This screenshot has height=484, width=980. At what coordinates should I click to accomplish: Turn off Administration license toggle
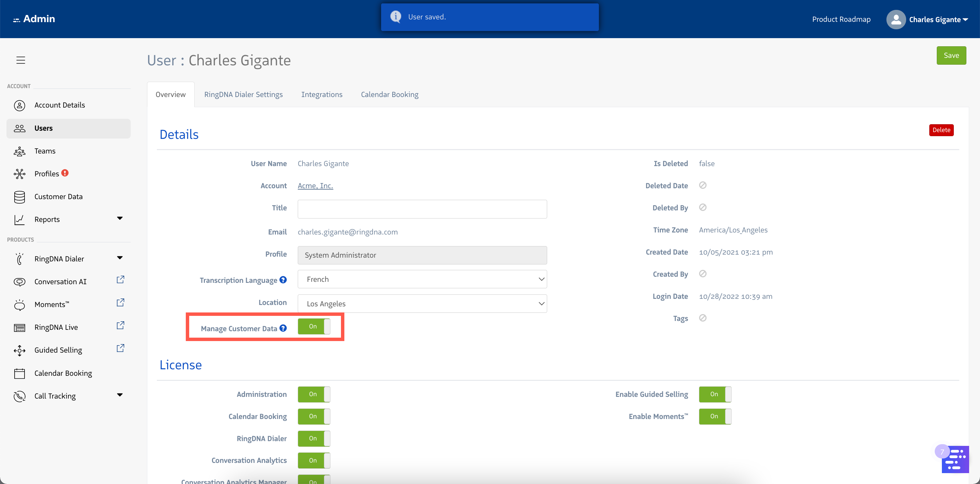tap(314, 394)
